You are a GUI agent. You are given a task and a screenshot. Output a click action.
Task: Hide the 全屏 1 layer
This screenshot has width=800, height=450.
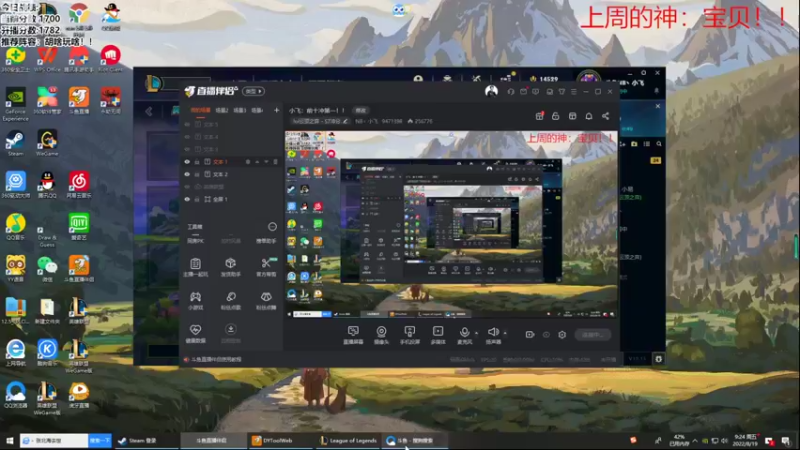(187, 199)
